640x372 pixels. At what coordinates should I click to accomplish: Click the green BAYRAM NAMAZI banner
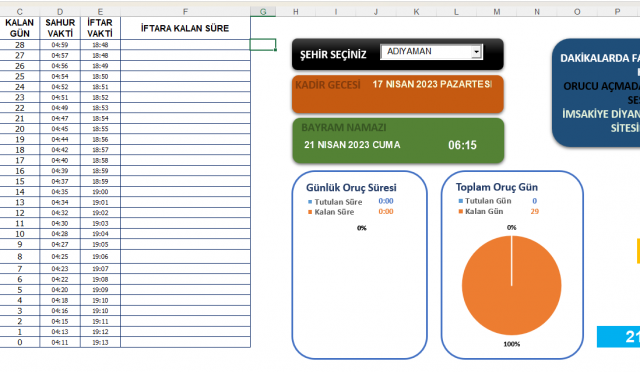[x=398, y=140]
